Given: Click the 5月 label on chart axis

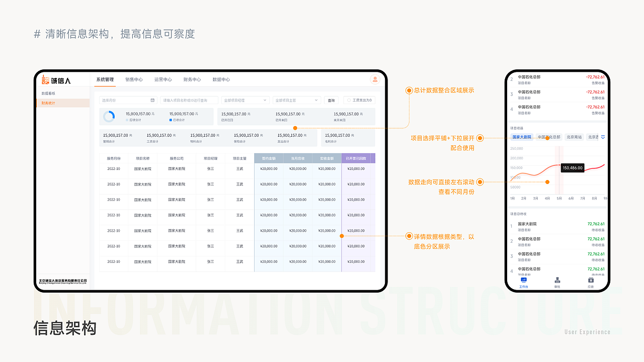Looking at the screenshot, I should [559, 199].
